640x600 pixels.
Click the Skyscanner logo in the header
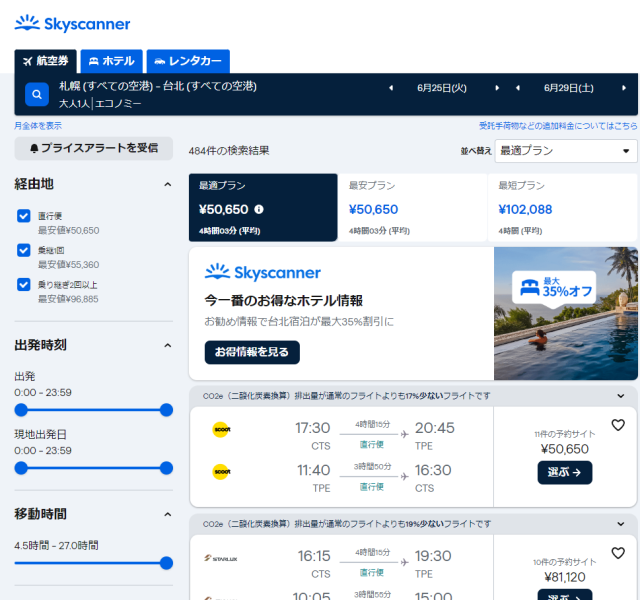pyautogui.click(x=73, y=23)
